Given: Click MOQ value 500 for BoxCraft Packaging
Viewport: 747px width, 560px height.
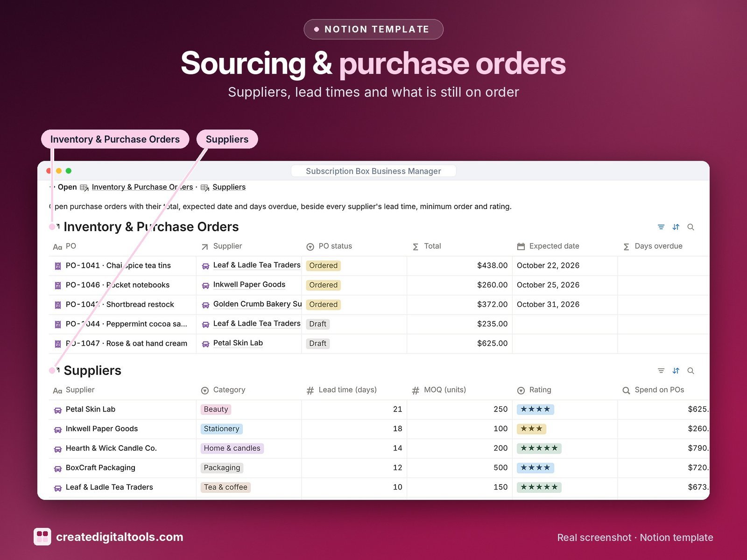Looking at the screenshot, I should coord(500,468).
